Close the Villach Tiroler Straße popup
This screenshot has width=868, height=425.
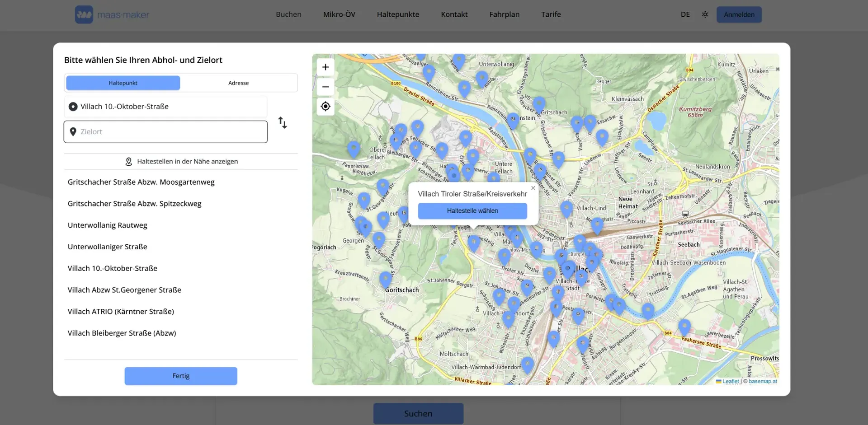pyautogui.click(x=533, y=188)
